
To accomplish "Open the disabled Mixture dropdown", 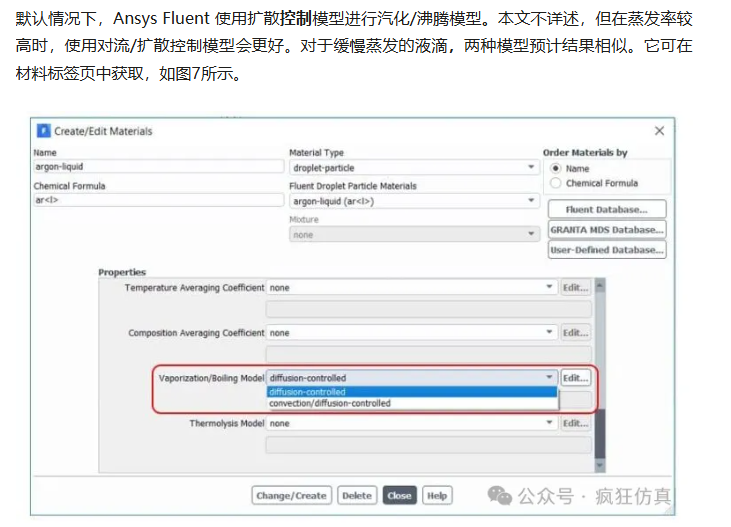I will coord(414,235).
